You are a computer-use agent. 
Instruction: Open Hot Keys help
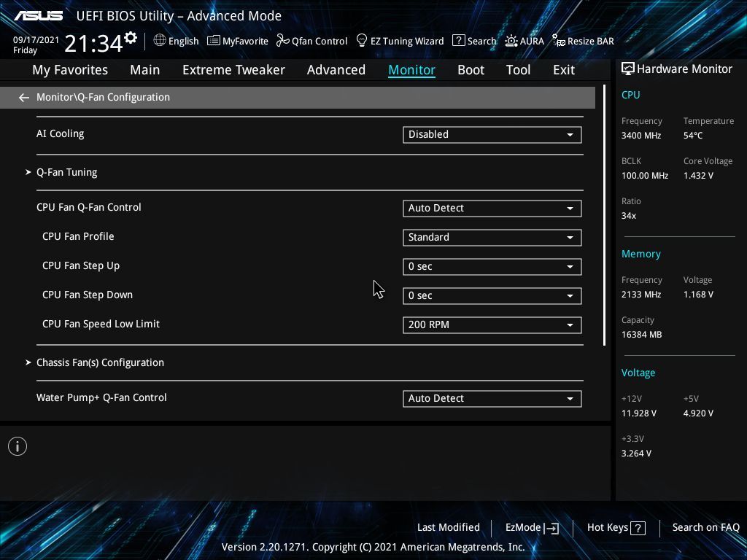tap(616, 528)
